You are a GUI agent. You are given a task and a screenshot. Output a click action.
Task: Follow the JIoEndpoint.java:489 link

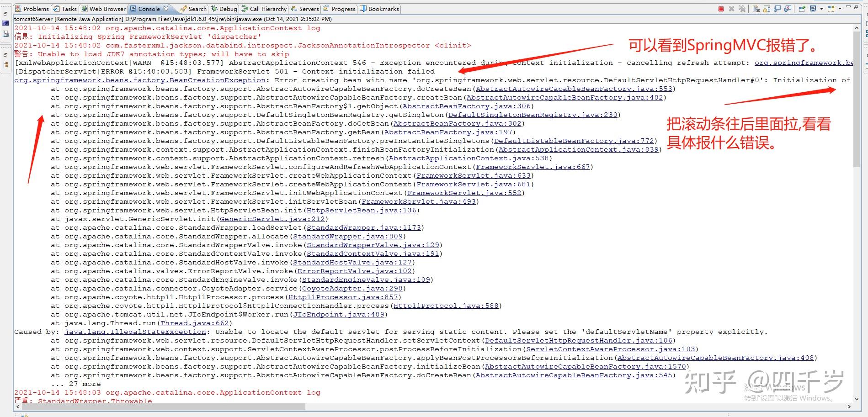(339, 314)
